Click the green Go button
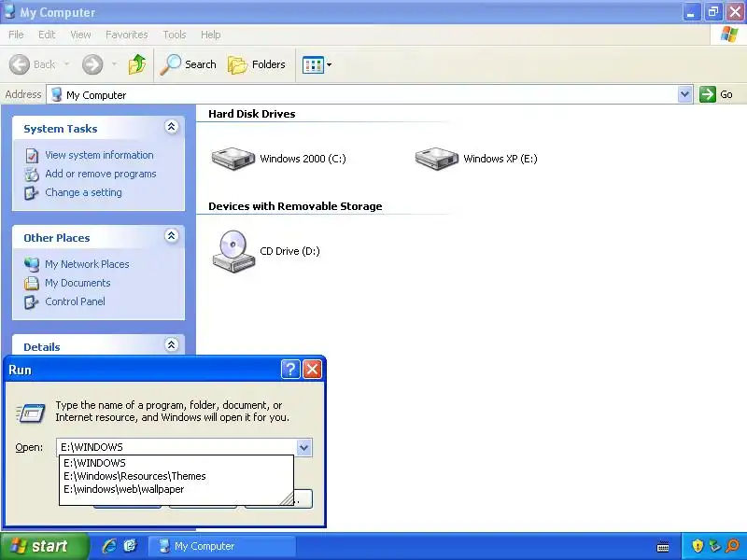747x560 pixels. pyautogui.click(x=716, y=94)
